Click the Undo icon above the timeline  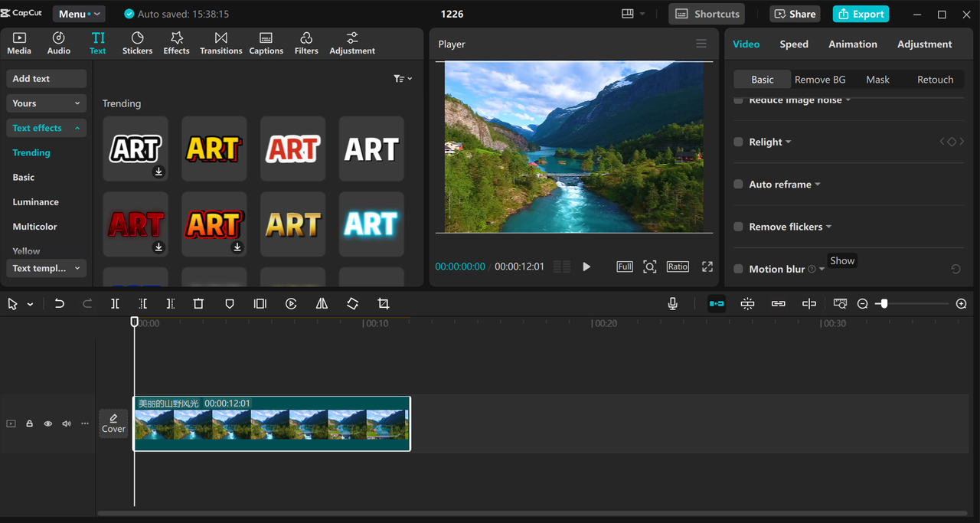click(60, 303)
